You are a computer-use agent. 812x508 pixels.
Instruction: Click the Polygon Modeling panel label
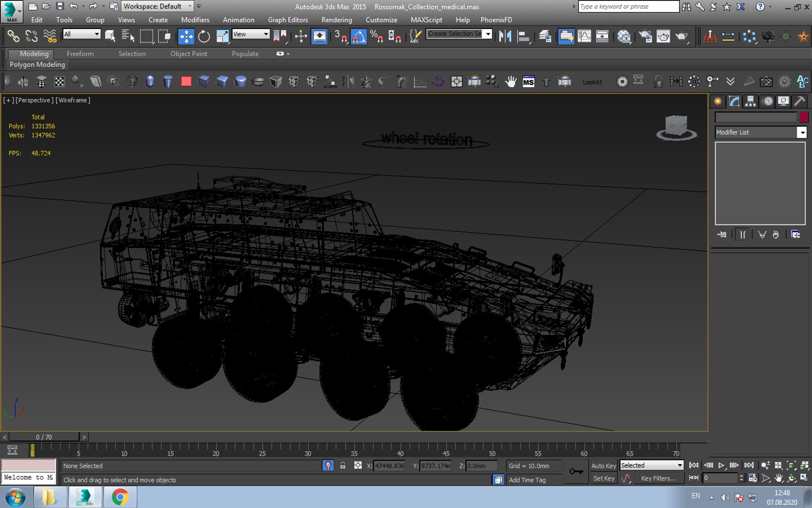(x=37, y=64)
